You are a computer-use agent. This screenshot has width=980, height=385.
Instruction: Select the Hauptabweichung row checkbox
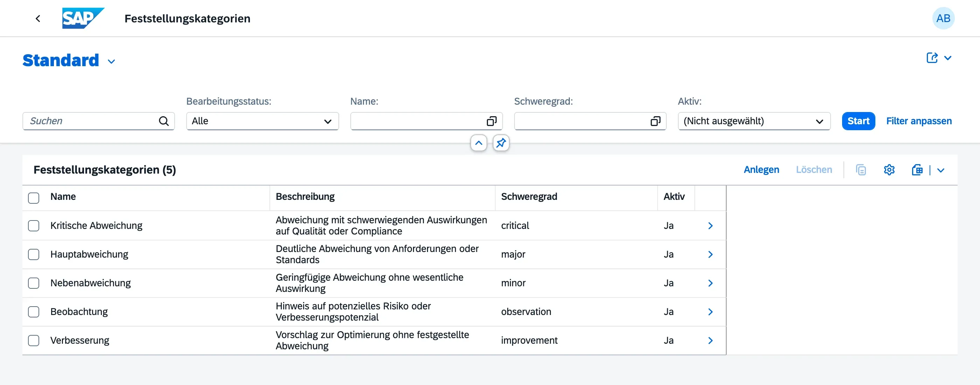pyautogui.click(x=34, y=254)
